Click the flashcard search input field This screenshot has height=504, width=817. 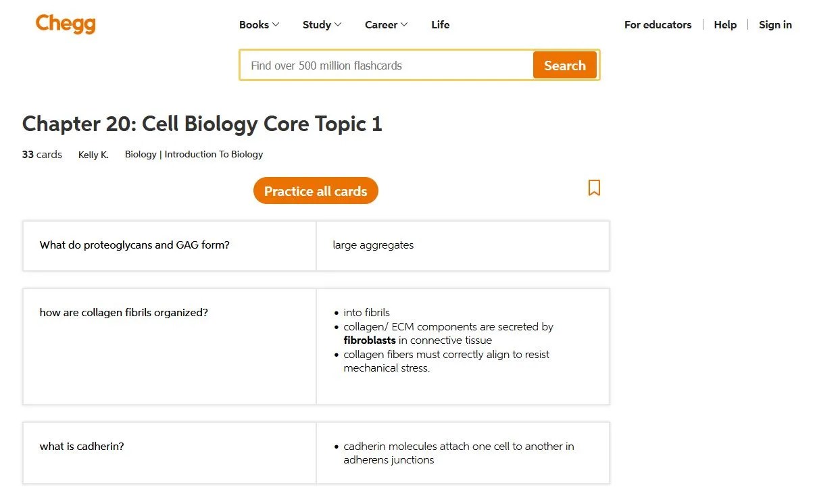385,65
